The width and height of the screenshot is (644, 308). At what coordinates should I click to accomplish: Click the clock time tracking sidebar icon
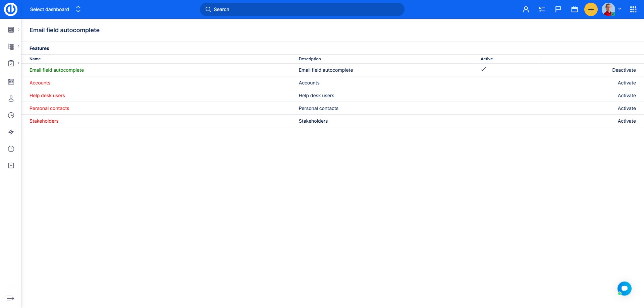(x=11, y=115)
